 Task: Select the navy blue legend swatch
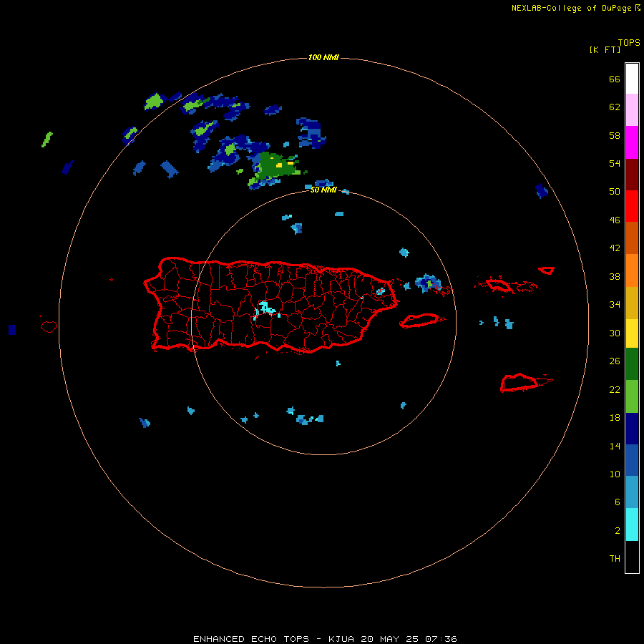coord(632,429)
